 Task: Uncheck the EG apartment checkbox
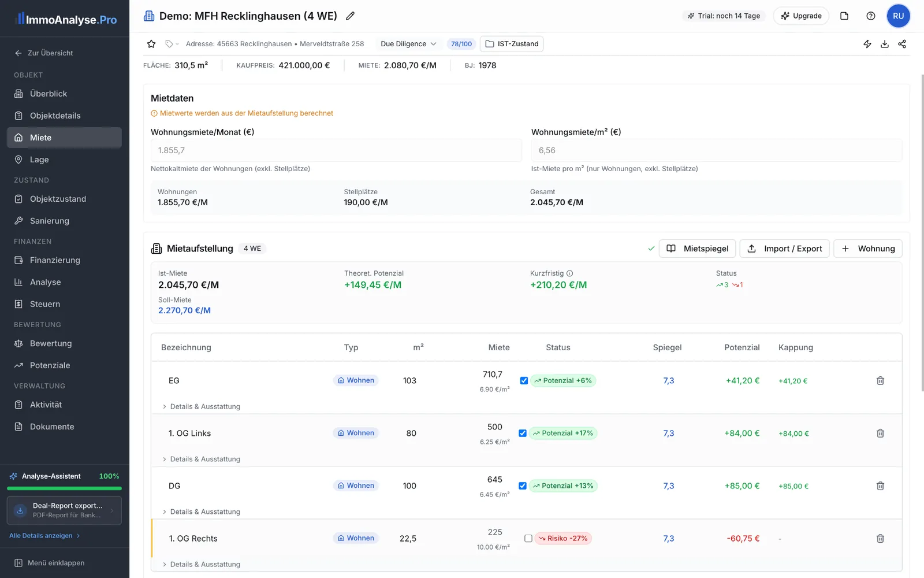click(x=524, y=381)
